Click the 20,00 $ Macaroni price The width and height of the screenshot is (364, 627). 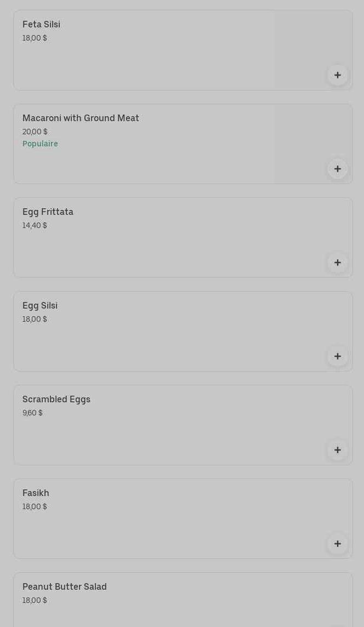[35, 132]
